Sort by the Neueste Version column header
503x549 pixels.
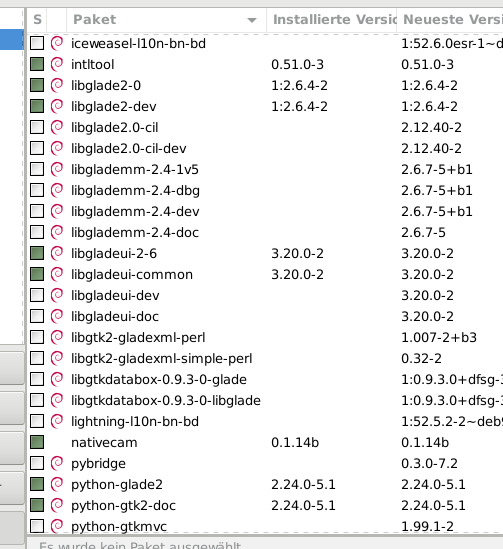tap(450, 20)
